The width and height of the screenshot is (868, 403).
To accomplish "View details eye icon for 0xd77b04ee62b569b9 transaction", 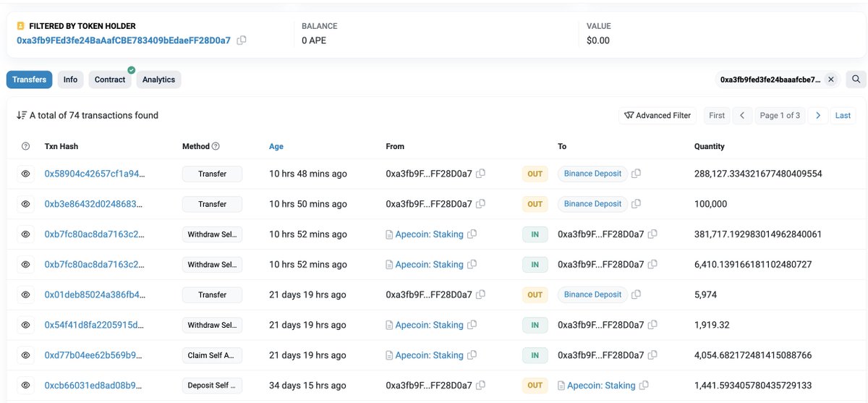I will coord(25,355).
